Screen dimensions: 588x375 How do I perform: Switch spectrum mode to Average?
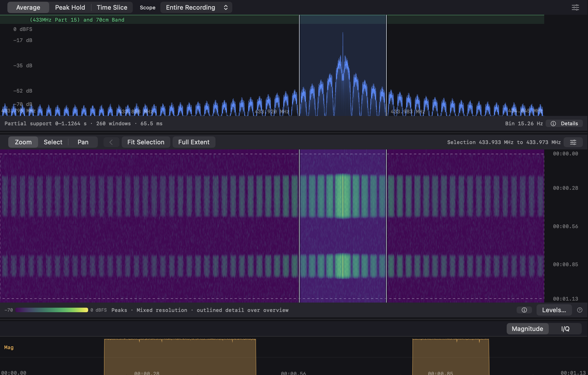[28, 7]
